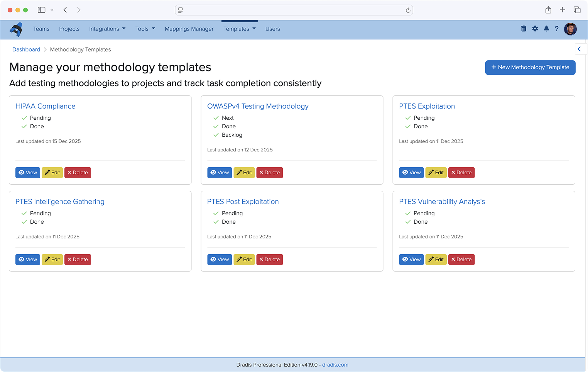The height and width of the screenshot is (372, 588).
Task: Expand the Tools dropdown
Action: pyautogui.click(x=145, y=29)
